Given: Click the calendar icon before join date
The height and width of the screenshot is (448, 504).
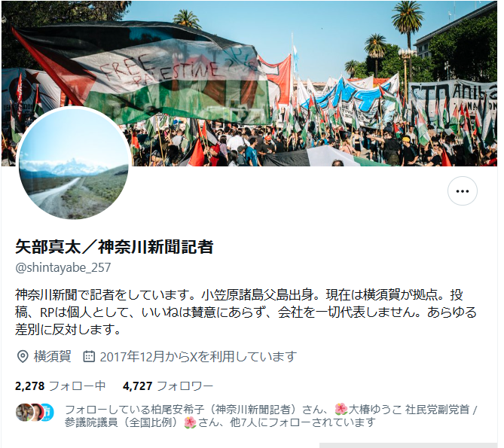Looking at the screenshot, I should (x=89, y=356).
